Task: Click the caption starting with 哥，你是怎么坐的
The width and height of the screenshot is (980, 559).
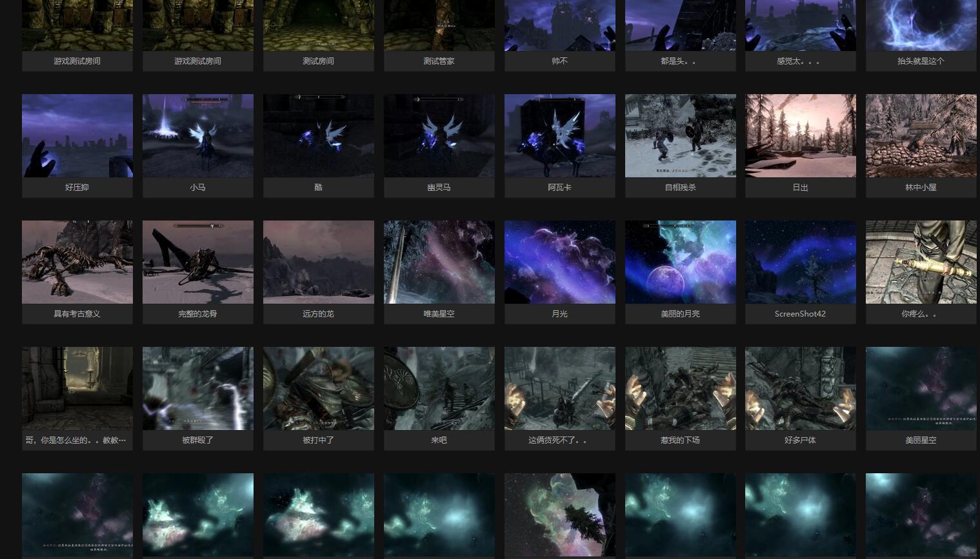Action: [x=75, y=440]
